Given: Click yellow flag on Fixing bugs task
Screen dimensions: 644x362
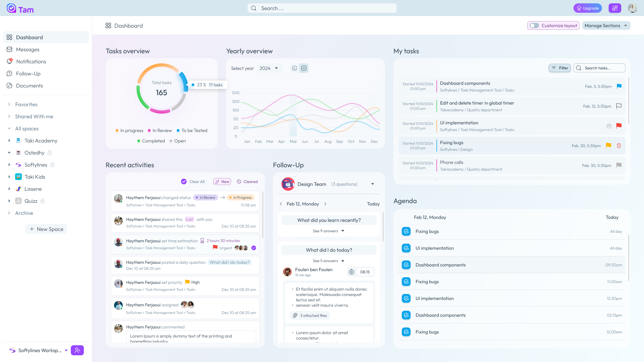Looking at the screenshot, I should click(x=608, y=145).
